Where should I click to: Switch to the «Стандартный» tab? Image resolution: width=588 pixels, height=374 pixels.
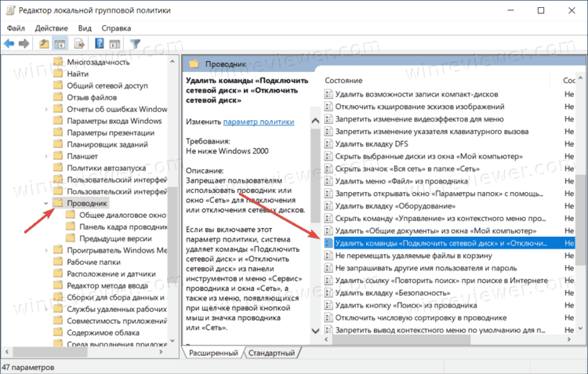(x=271, y=353)
